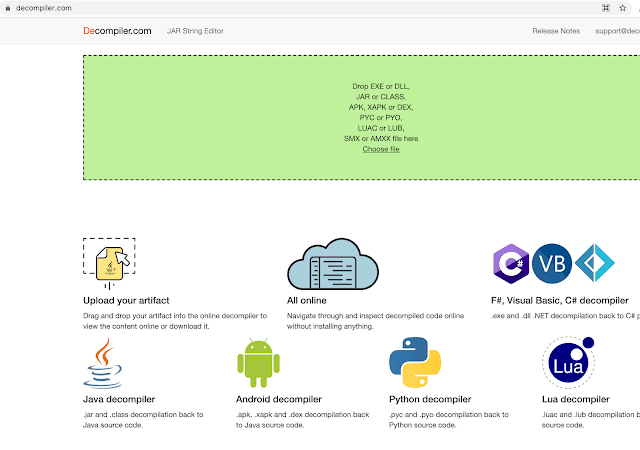Image resolution: width=640 pixels, height=450 pixels.
Task: Click the 'Upload your artifact' heading
Action: (x=126, y=301)
